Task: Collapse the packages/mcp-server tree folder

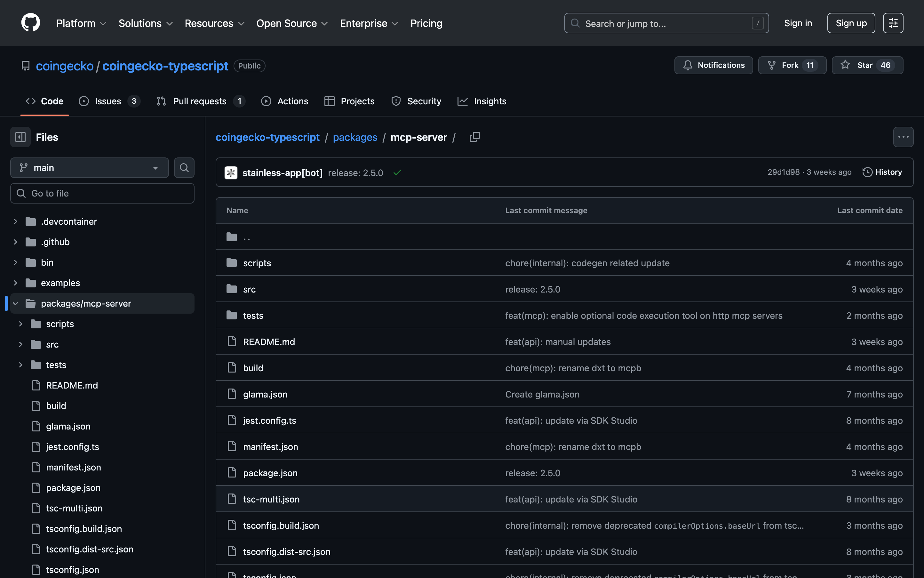Action: pos(15,303)
